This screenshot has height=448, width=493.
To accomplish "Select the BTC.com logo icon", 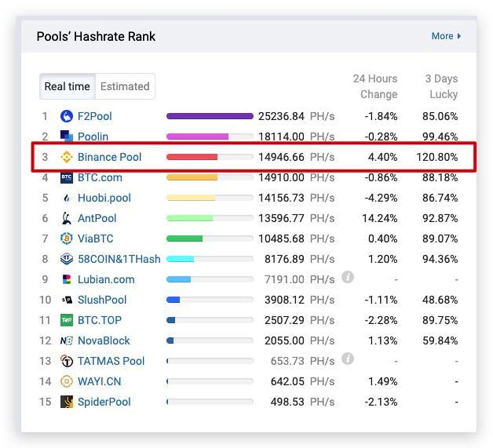I will [67, 178].
